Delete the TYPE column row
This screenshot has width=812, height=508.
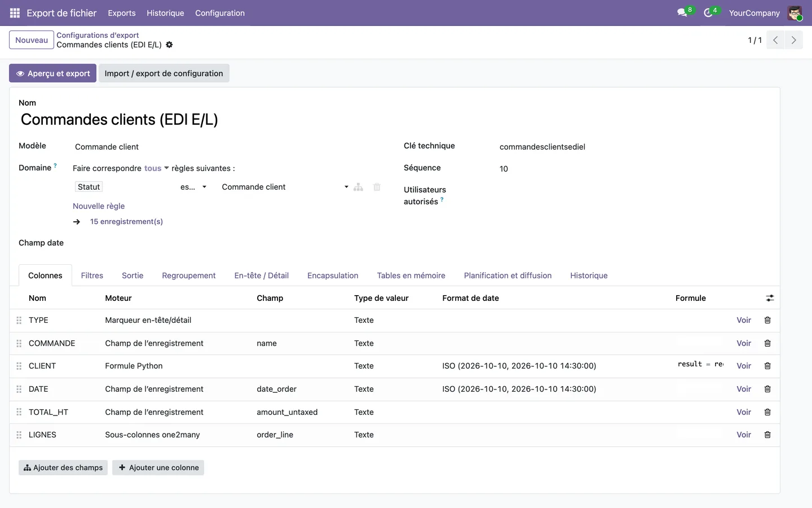click(767, 320)
